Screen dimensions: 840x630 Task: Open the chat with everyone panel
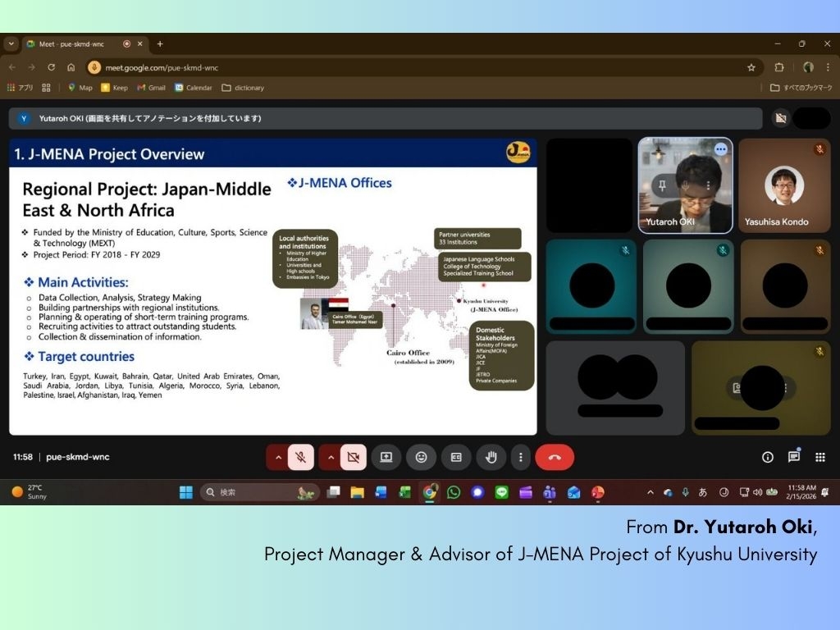point(793,457)
